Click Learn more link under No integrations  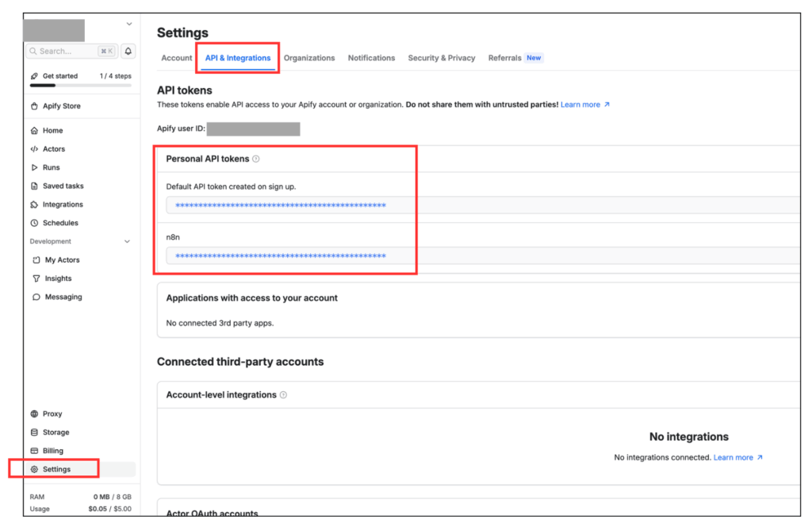coord(737,458)
